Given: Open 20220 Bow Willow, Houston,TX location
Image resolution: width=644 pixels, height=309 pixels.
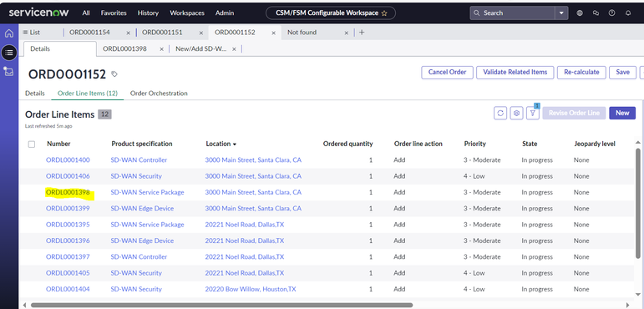Looking at the screenshot, I should coord(251,289).
